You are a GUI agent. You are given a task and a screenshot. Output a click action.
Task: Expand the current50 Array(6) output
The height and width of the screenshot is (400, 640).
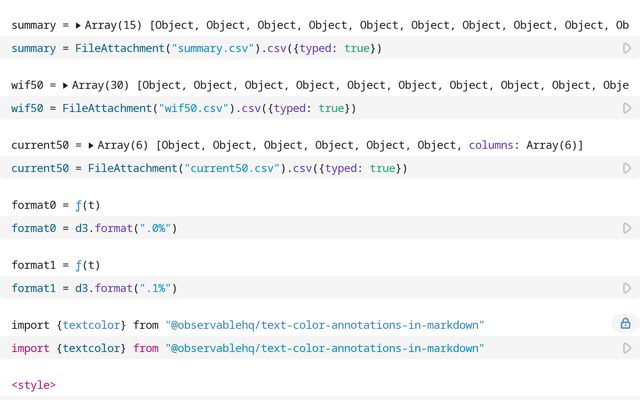[92, 145]
